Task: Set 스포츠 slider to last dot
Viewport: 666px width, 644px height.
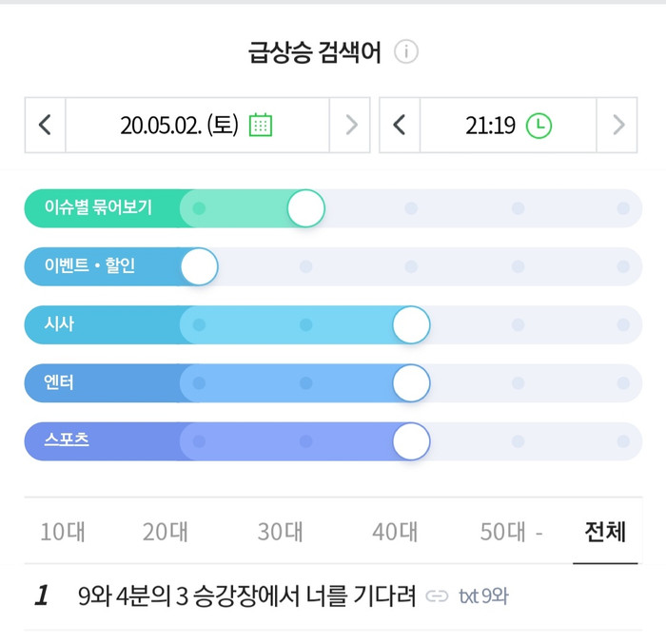Action: tap(623, 441)
